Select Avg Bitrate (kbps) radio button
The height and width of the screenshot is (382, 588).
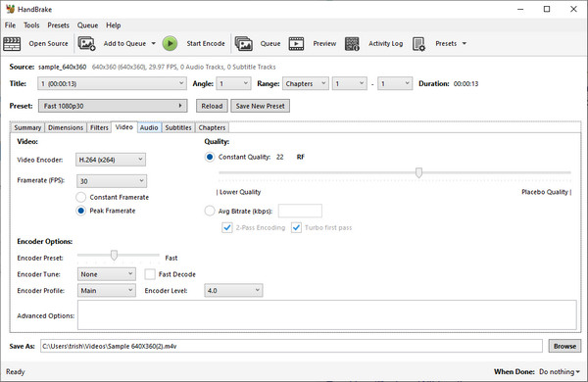[x=210, y=211]
